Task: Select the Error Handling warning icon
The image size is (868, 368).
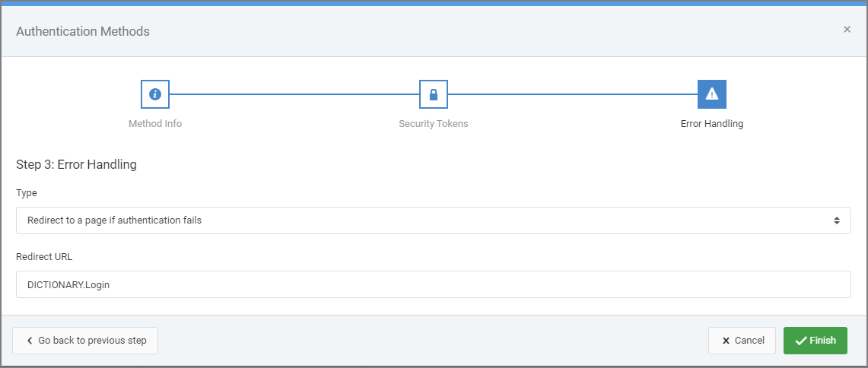Action: tap(712, 94)
